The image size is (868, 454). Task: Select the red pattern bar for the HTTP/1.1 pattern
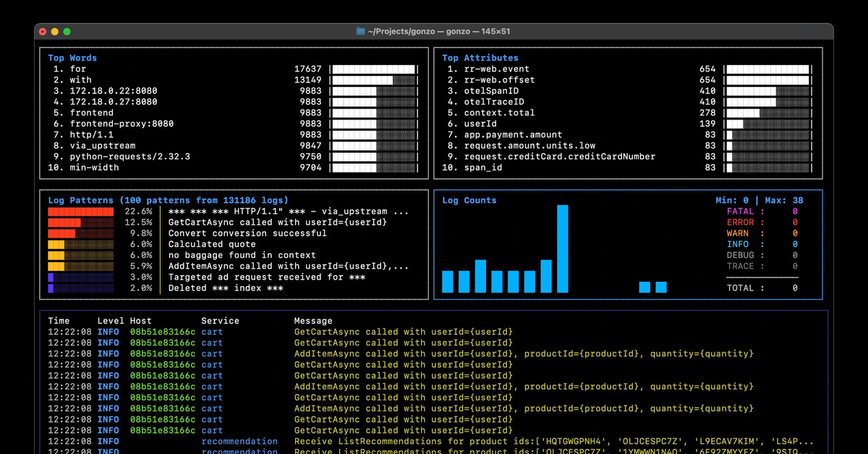(x=80, y=211)
